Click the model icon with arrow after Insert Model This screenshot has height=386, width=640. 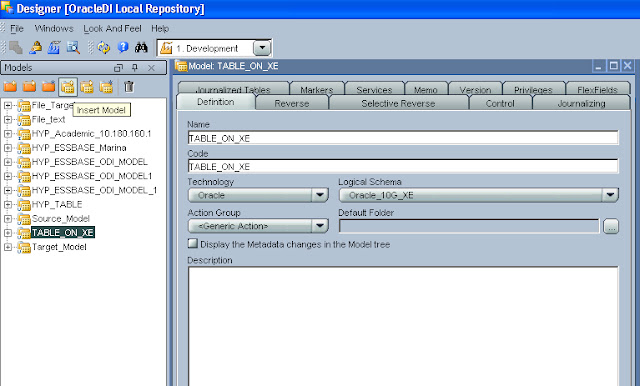(x=87, y=87)
